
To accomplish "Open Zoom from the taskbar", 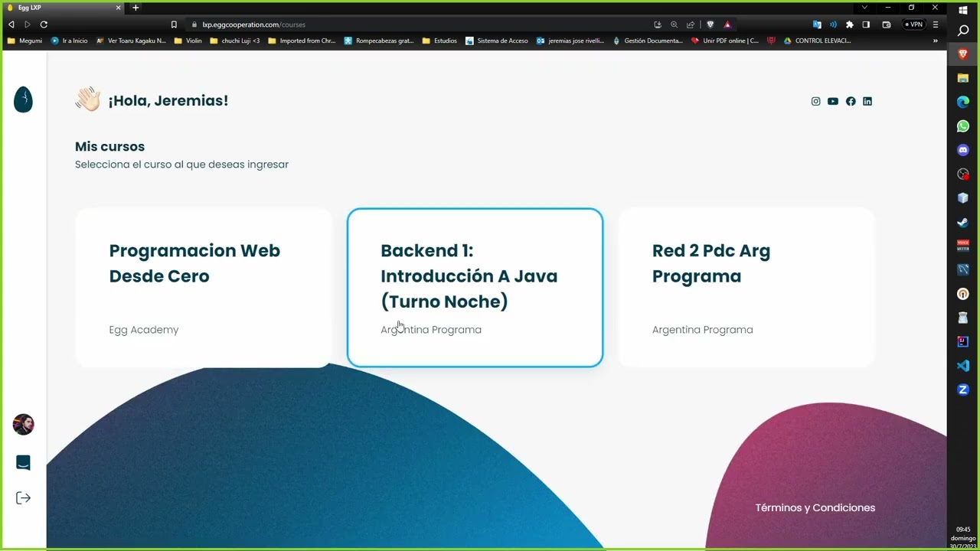I will point(963,390).
